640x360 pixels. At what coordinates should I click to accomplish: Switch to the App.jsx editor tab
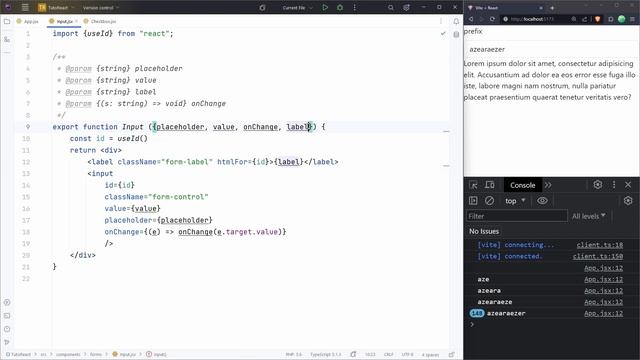pos(28,21)
